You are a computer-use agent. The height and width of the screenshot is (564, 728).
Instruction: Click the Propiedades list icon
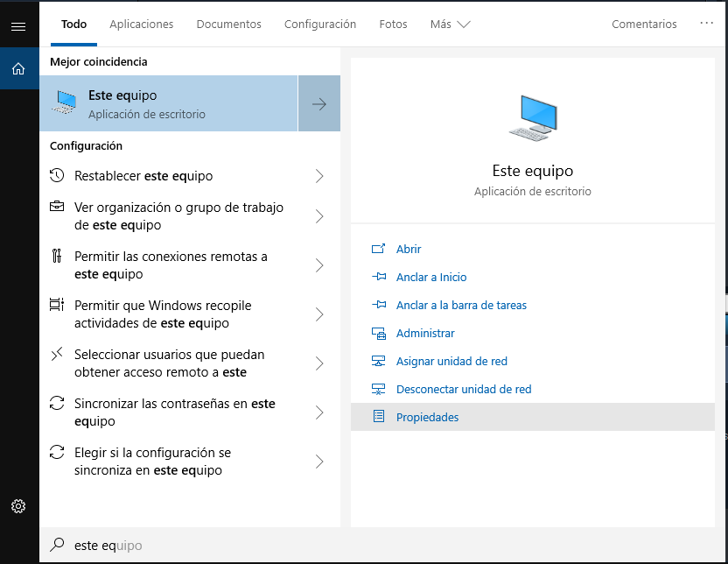coord(379,416)
